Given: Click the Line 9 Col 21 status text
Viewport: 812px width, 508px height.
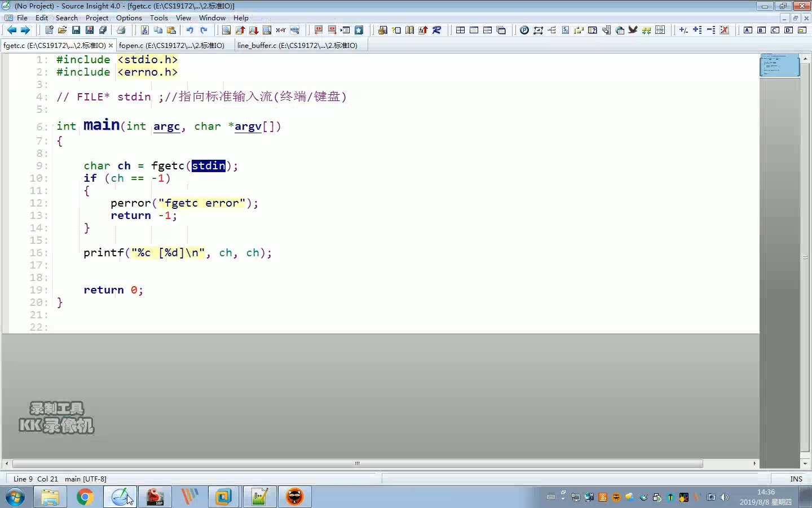Looking at the screenshot, I should coord(36,479).
